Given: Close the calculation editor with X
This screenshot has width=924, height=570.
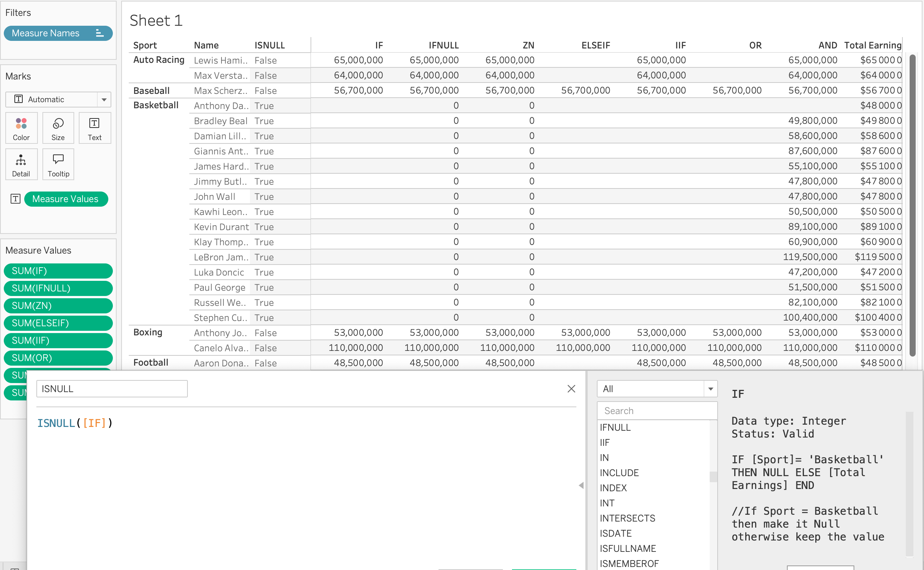Looking at the screenshot, I should pos(571,389).
